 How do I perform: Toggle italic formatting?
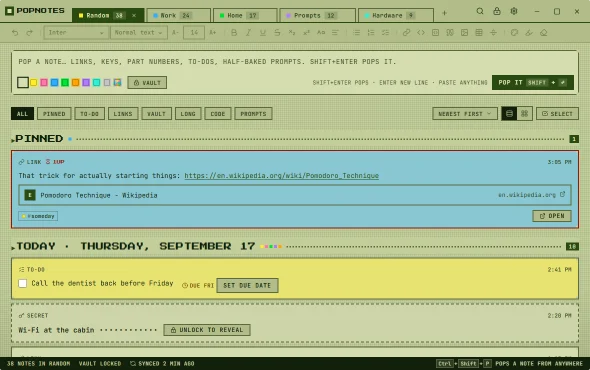click(248, 33)
